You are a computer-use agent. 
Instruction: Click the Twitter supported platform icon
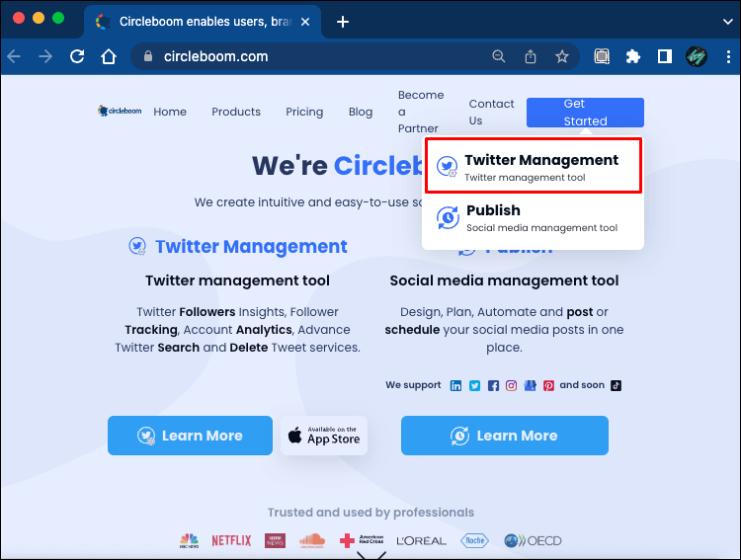[474, 385]
